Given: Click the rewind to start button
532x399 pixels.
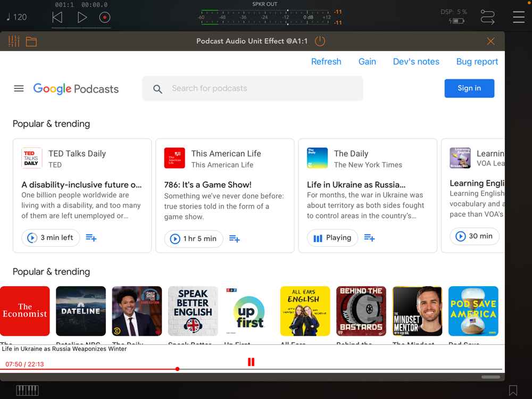Looking at the screenshot, I should [x=57, y=18].
